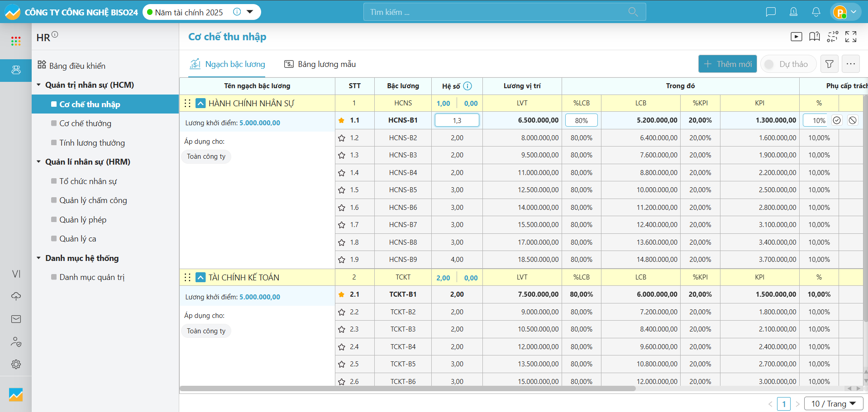The image size is (868, 412).
Task: Click the Hệ số input field showing 1,3
Action: 457,120
